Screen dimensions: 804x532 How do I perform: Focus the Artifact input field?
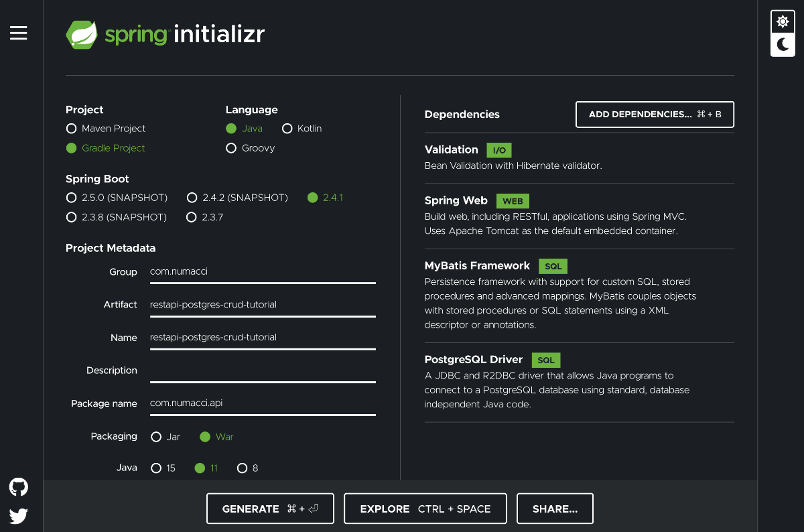[x=263, y=304]
